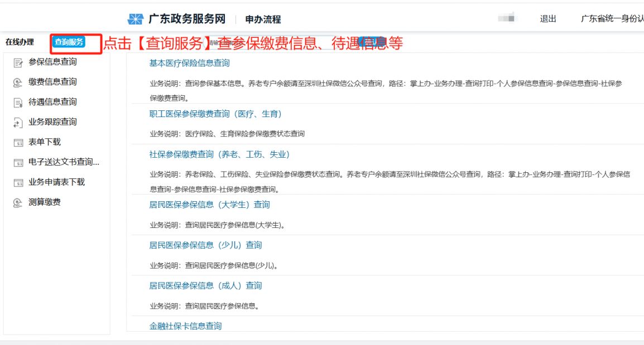
Task: Click the 待遇信息查询 sidebar icon
Action: click(x=18, y=103)
